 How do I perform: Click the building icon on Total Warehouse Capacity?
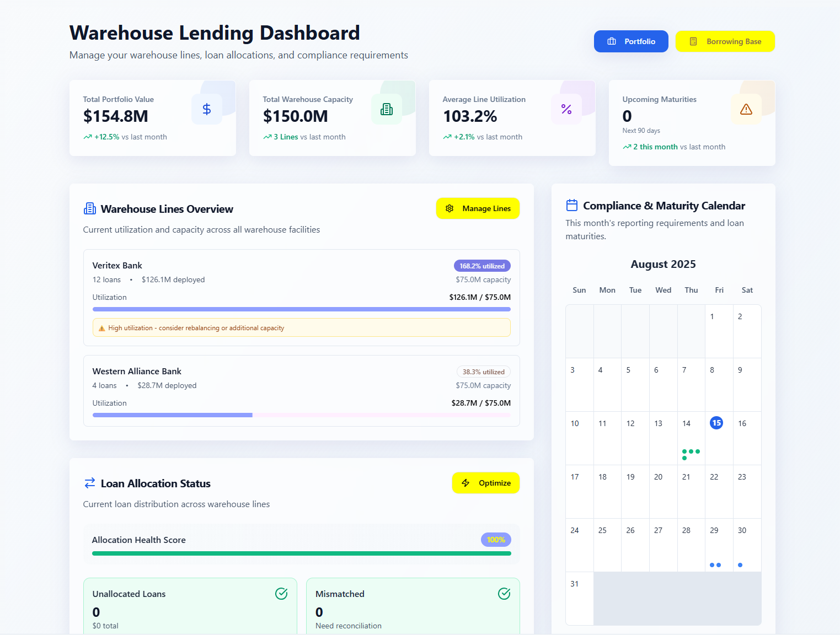386,109
